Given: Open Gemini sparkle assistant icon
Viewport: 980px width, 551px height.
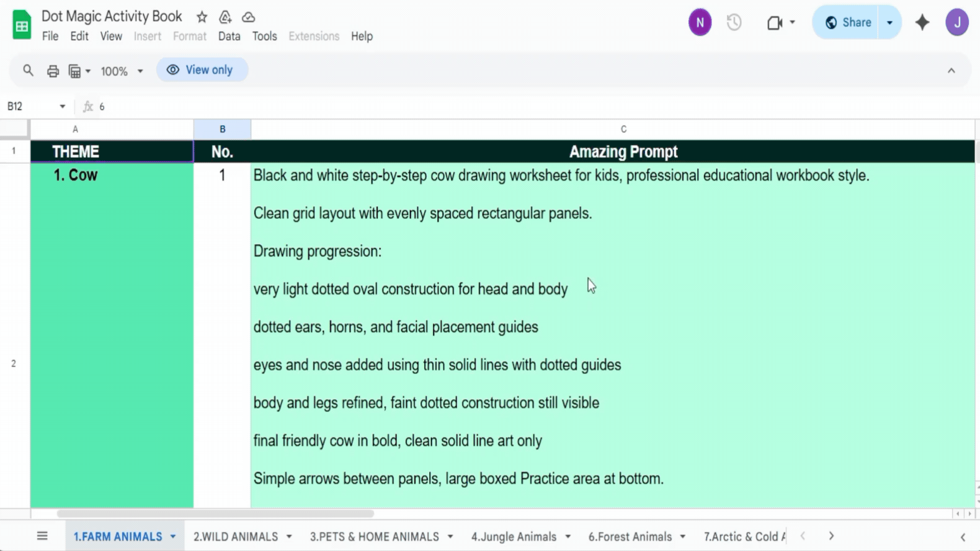Looking at the screenshot, I should point(922,22).
